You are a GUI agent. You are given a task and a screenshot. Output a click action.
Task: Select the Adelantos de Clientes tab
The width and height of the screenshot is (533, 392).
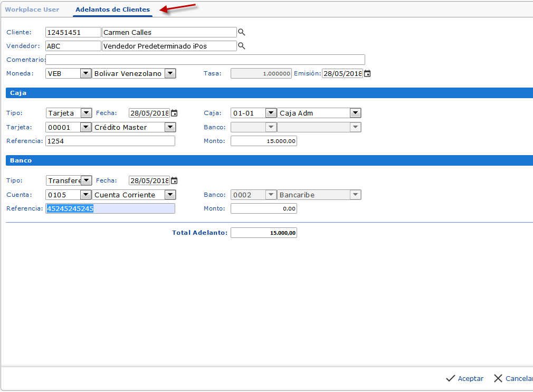112,9
